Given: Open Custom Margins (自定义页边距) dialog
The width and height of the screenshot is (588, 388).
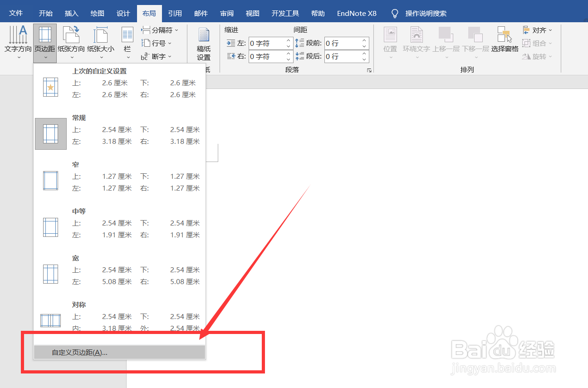Looking at the screenshot, I should tap(120, 352).
